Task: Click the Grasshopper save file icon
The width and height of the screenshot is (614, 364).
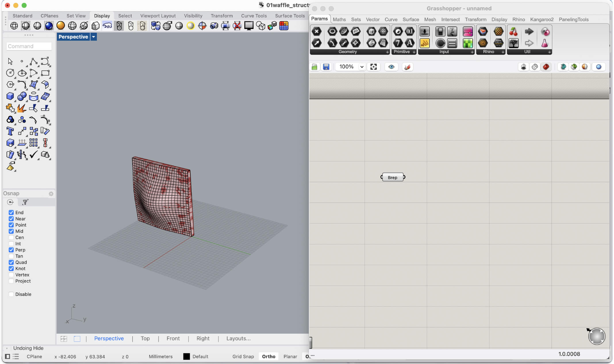Action: [x=326, y=67]
